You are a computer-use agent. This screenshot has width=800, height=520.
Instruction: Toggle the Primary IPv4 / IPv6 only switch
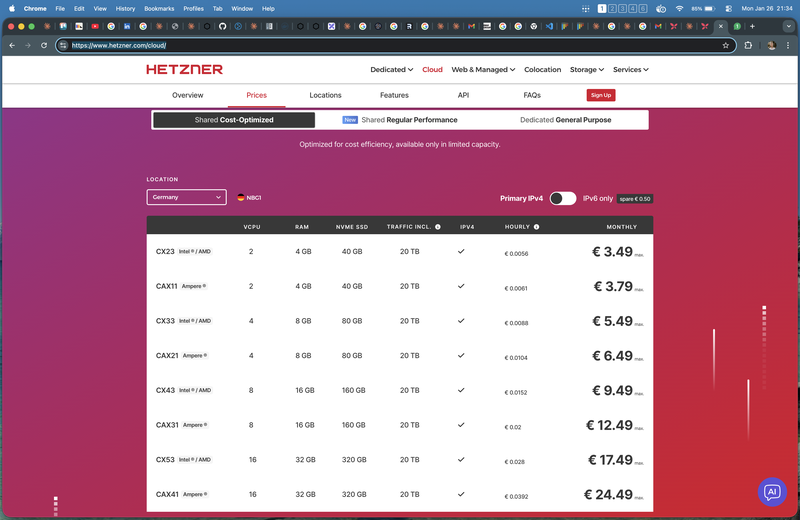[563, 198]
